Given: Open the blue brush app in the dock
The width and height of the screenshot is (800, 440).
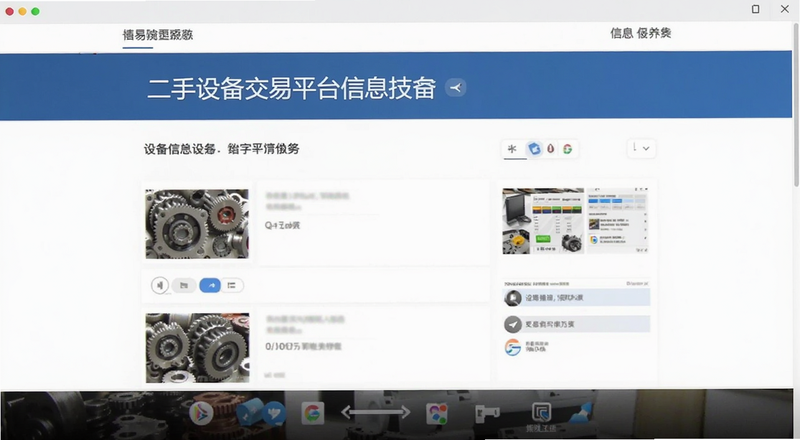Looking at the screenshot, I should [x=581, y=413].
